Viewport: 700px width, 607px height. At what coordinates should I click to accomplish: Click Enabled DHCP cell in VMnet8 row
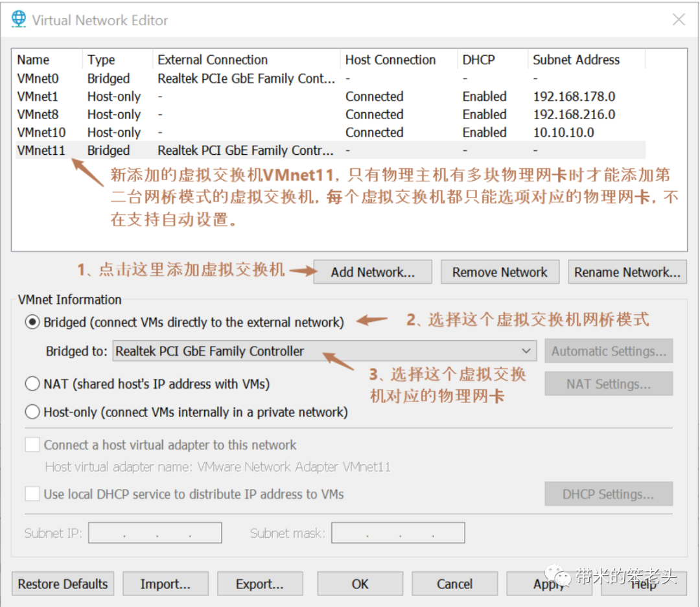click(484, 114)
